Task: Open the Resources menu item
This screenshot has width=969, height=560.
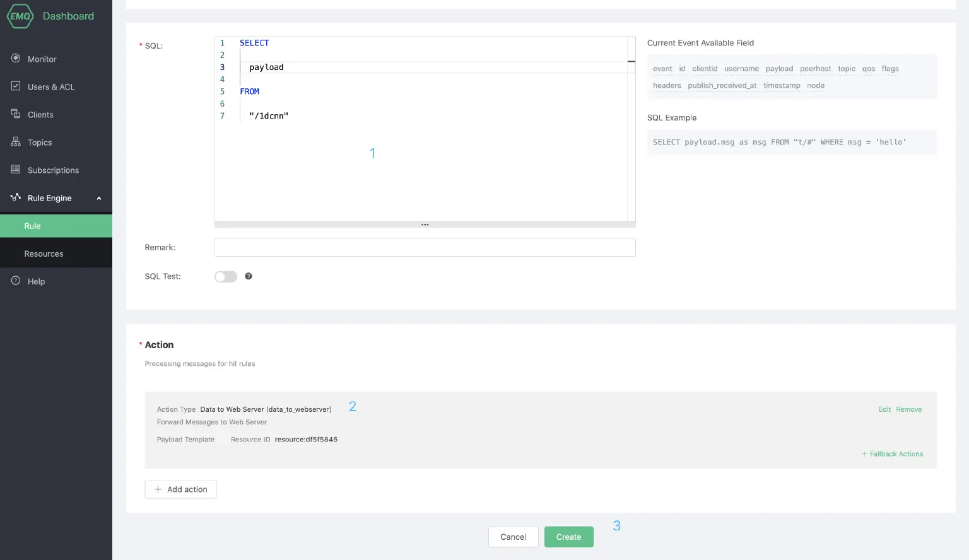Action: click(44, 254)
